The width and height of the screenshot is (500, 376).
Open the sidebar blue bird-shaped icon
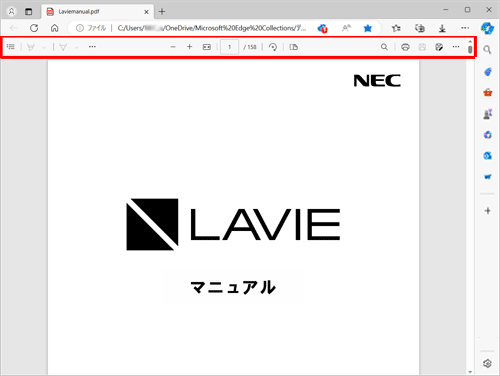click(488, 177)
